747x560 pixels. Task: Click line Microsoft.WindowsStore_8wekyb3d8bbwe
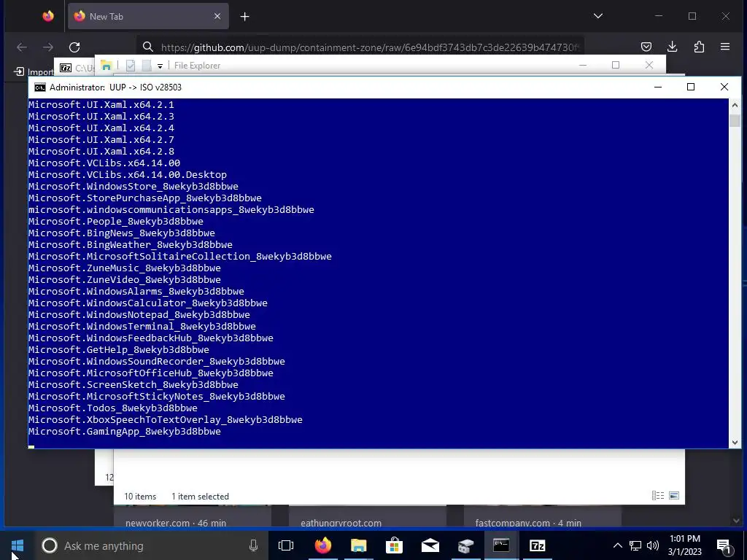coord(133,186)
